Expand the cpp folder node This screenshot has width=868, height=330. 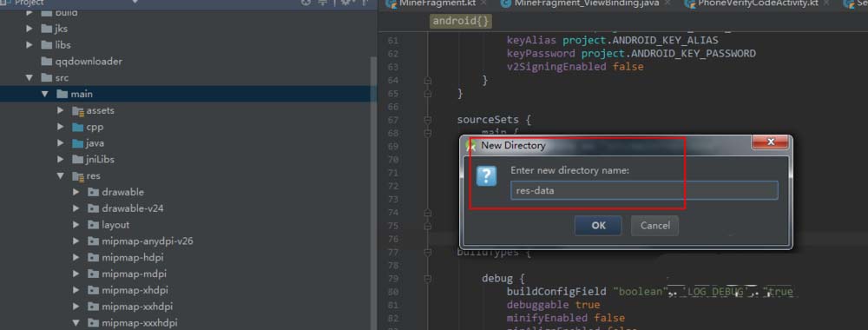click(x=61, y=127)
